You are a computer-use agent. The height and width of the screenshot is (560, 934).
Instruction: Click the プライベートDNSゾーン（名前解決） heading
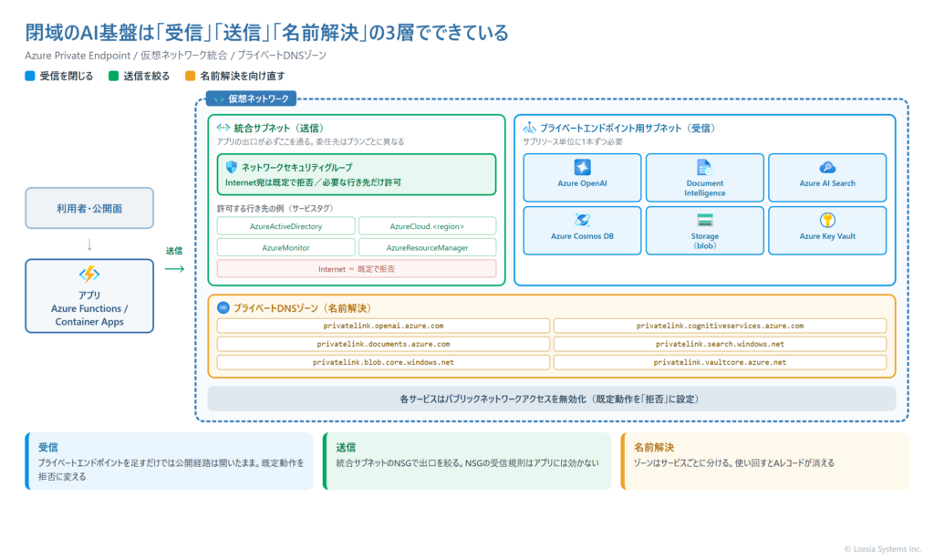(303, 308)
